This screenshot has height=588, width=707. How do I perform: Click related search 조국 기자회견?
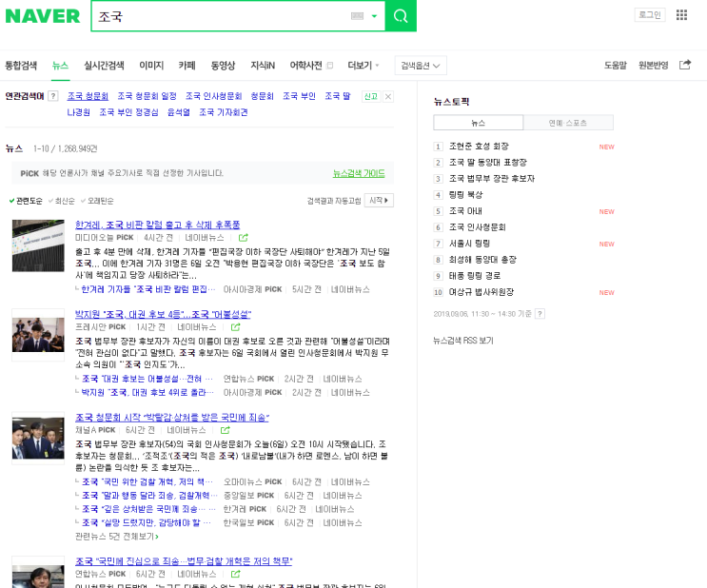(224, 112)
